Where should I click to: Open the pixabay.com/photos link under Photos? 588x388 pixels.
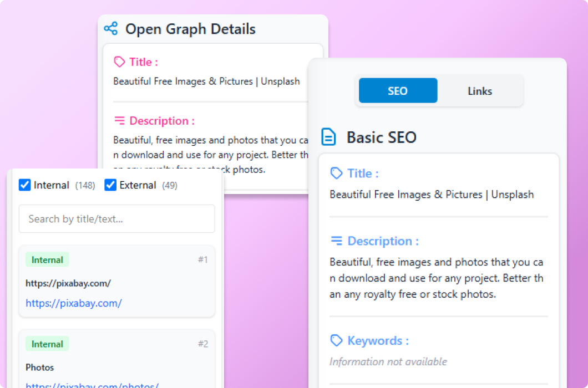92,385
